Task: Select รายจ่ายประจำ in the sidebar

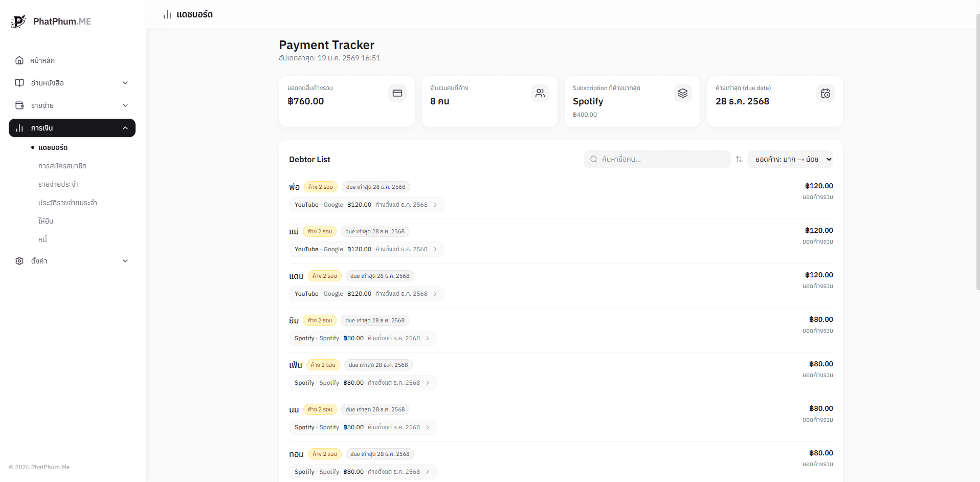Action: point(58,184)
